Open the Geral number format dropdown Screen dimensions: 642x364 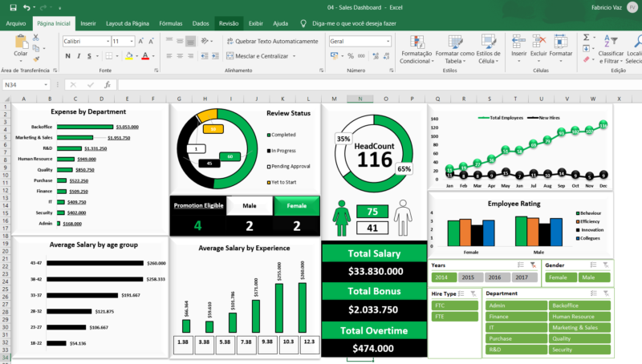point(388,42)
